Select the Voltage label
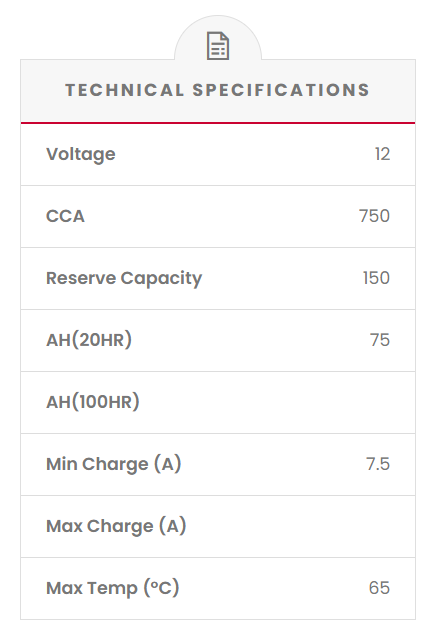 pos(81,155)
